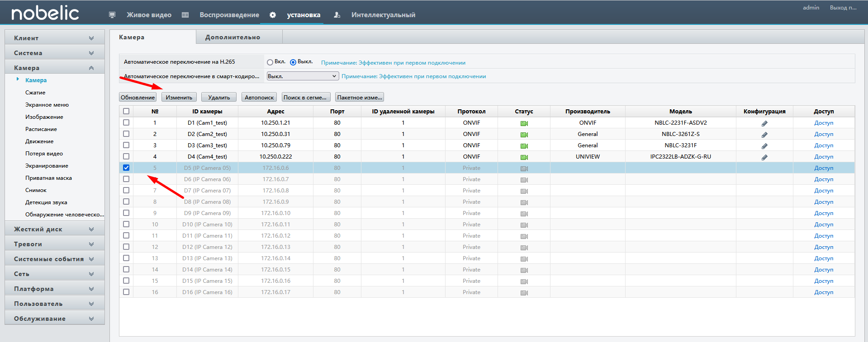The image size is (868, 342).
Task: Tick the checkbox for D3 (Cam3_test)
Action: pos(126,145)
